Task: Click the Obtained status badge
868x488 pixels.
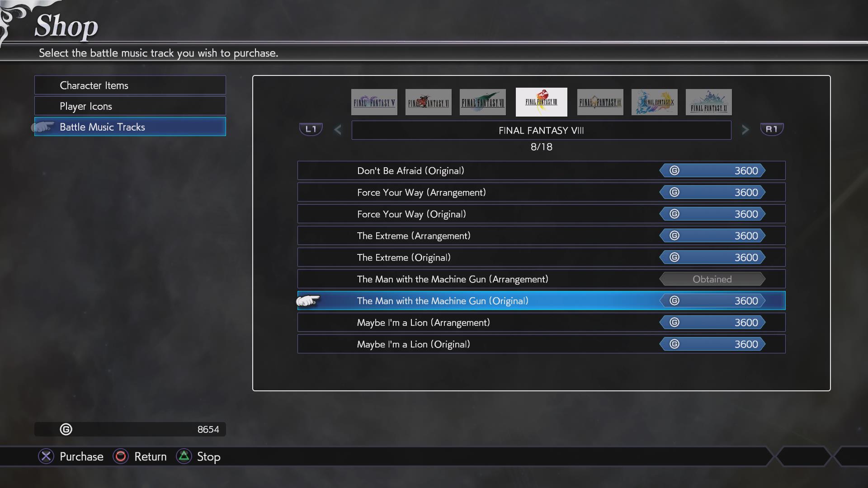Action: click(712, 279)
